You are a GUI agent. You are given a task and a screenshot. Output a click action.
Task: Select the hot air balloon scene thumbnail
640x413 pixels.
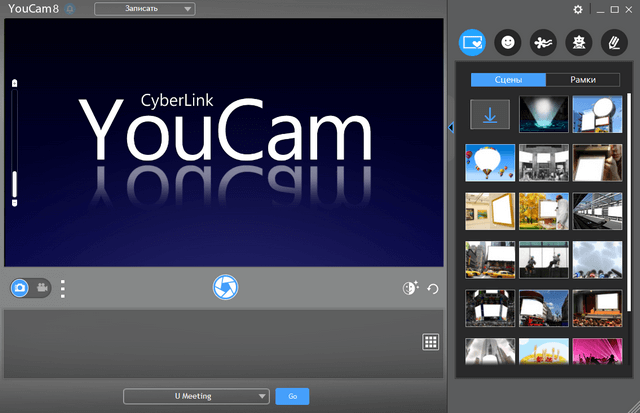(490, 163)
